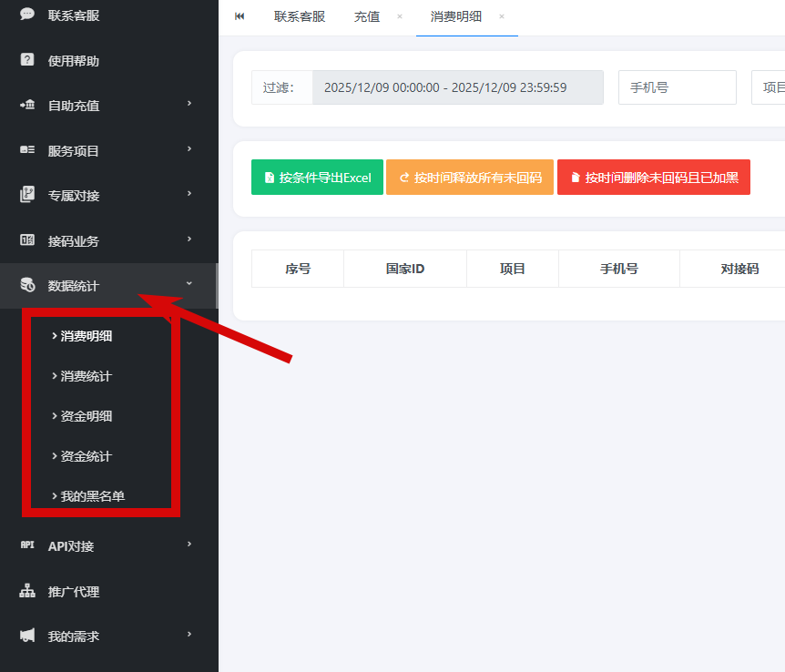
Task: Open the 使用帮助 sidebar item
Action: [x=108, y=61]
